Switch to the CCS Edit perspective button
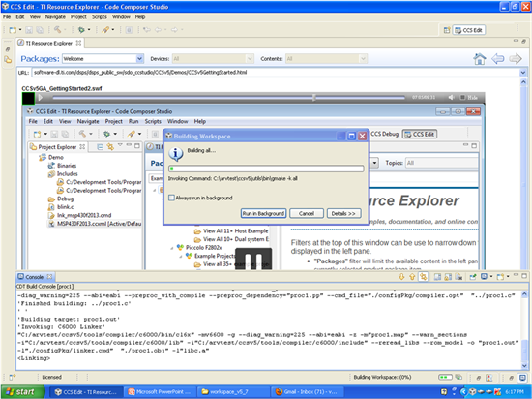Viewport: 532px width, 399px height. (469, 30)
